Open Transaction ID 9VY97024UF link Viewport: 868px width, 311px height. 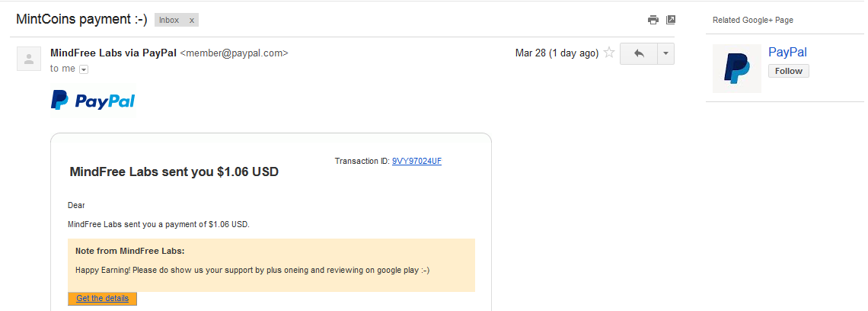click(x=416, y=162)
